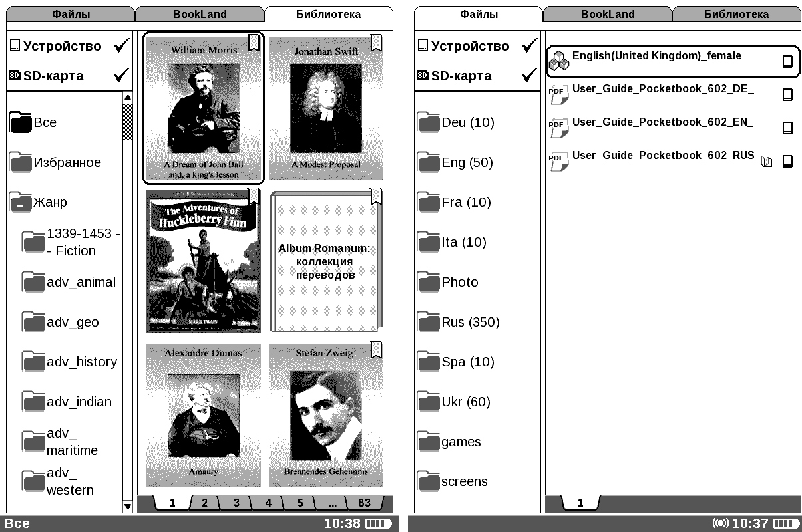Go to library page 4

tap(269, 503)
